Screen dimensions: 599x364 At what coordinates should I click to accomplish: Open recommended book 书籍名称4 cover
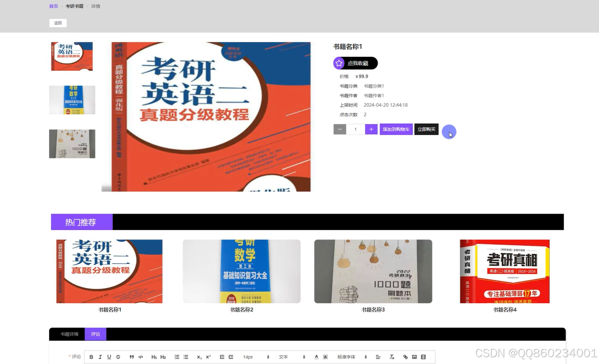504,271
